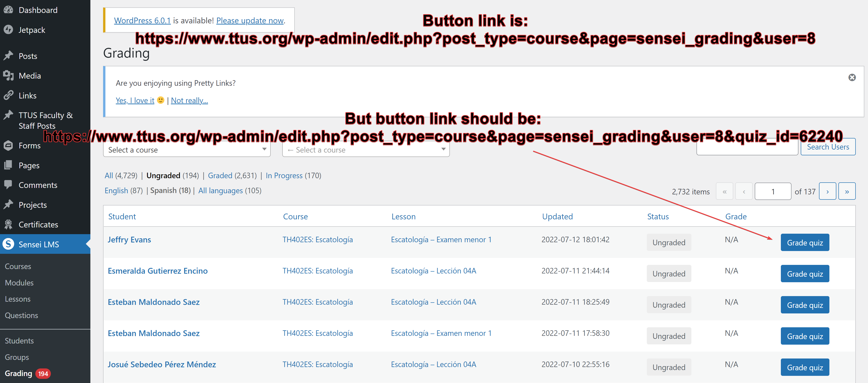Click the Comments bubble icon

pyautogui.click(x=8, y=185)
